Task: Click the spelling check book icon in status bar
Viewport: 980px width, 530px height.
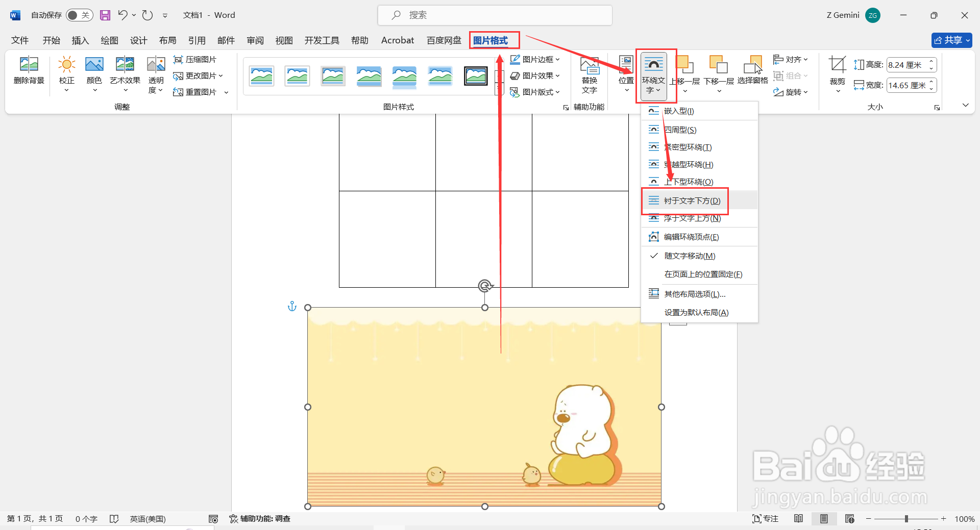Action: pos(114,519)
